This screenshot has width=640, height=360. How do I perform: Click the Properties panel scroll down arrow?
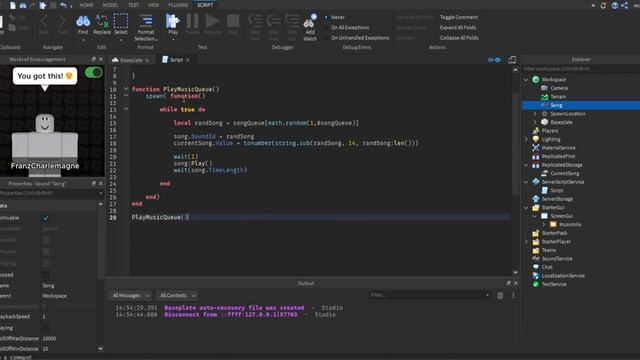pyautogui.click(x=100, y=349)
